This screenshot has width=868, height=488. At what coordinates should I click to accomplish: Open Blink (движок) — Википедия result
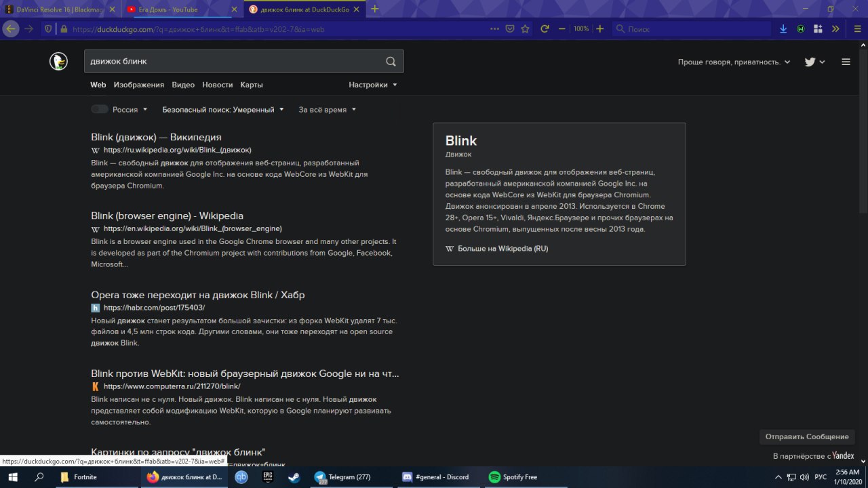156,137
